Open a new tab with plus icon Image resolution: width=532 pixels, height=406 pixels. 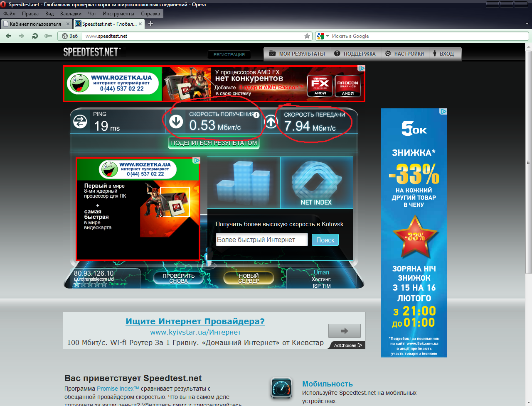pyautogui.click(x=150, y=24)
